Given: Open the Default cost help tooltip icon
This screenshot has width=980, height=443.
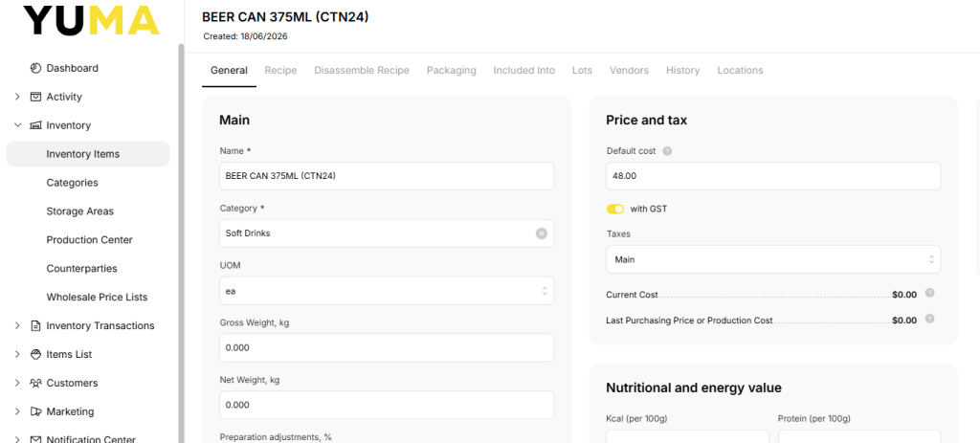Looking at the screenshot, I should (x=667, y=151).
